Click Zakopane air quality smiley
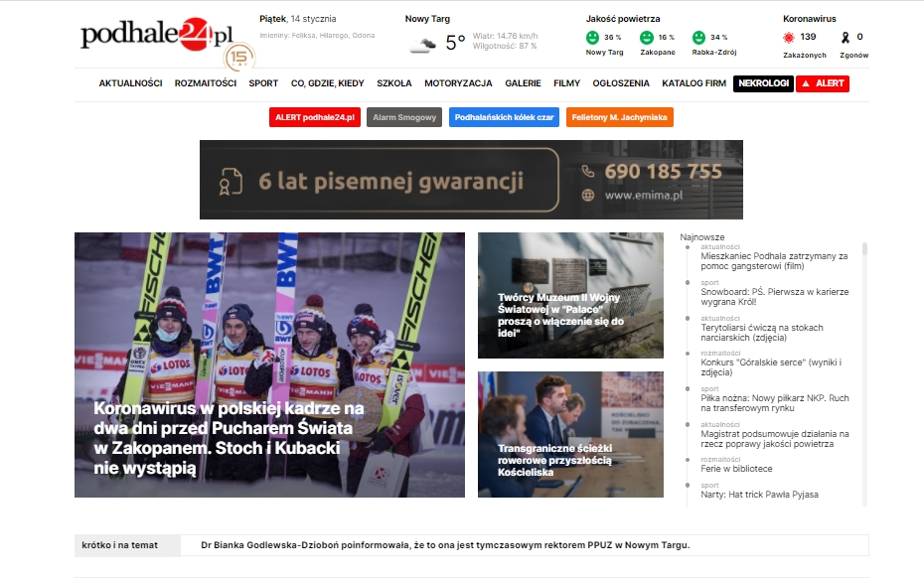Image resolution: width=924 pixels, height=580 pixels. [647, 38]
